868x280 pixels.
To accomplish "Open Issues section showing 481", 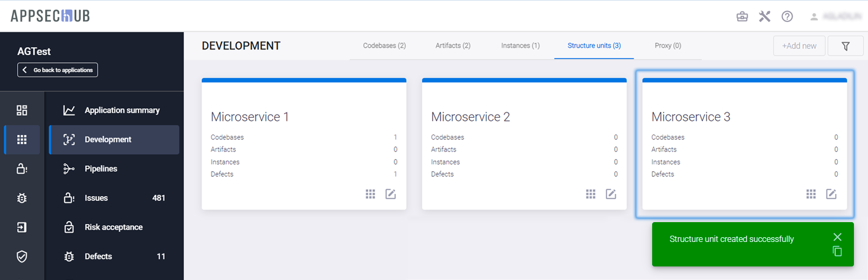I will (x=96, y=198).
